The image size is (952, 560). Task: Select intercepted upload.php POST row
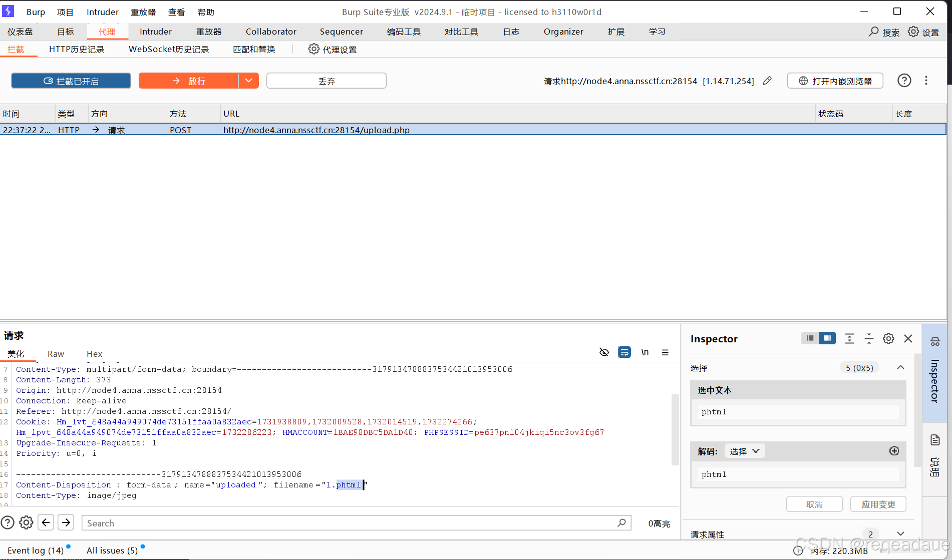click(473, 130)
